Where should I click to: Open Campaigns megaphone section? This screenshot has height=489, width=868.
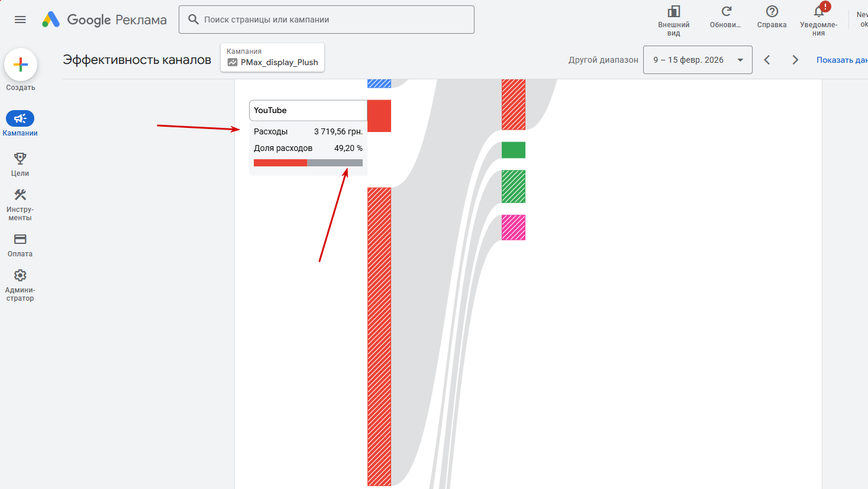20,118
